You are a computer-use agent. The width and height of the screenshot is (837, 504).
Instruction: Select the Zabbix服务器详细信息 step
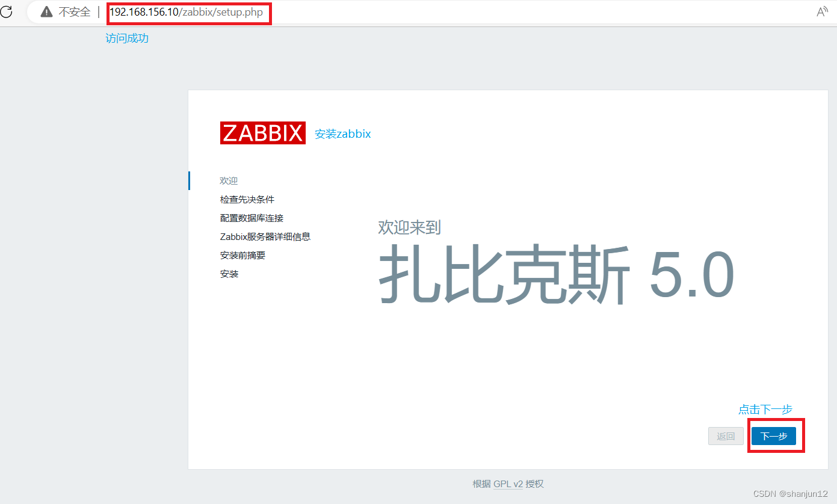[x=265, y=236]
